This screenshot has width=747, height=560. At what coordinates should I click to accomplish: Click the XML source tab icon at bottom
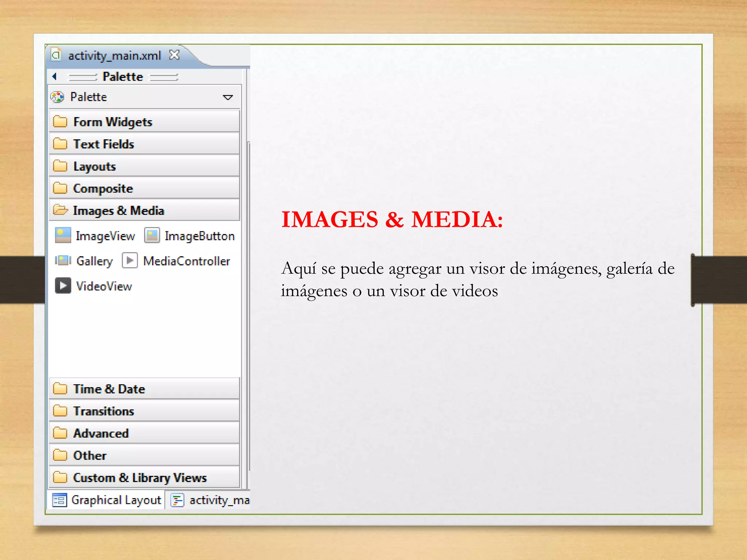(x=177, y=500)
